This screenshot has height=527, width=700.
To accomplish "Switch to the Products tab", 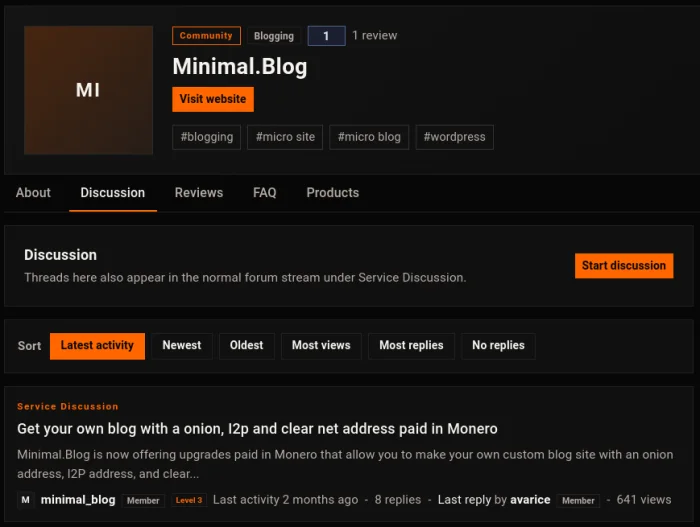I will pyautogui.click(x=333, y=192).
